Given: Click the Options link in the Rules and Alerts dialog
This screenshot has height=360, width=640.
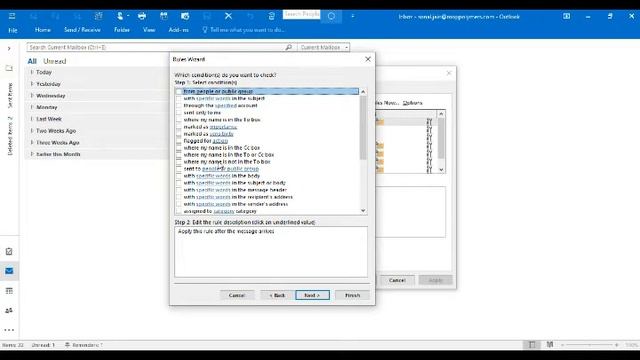Looking at the screenshot, I should tap(413, 103).
